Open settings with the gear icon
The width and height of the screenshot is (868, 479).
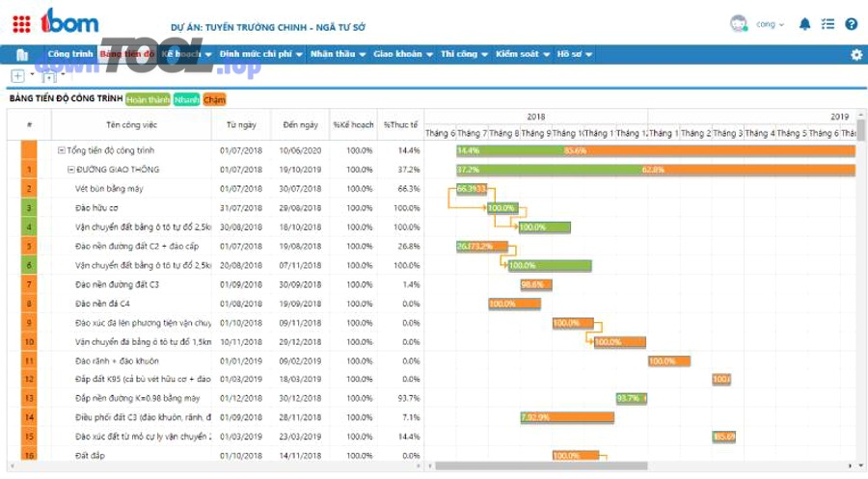(x=855, y=55)
